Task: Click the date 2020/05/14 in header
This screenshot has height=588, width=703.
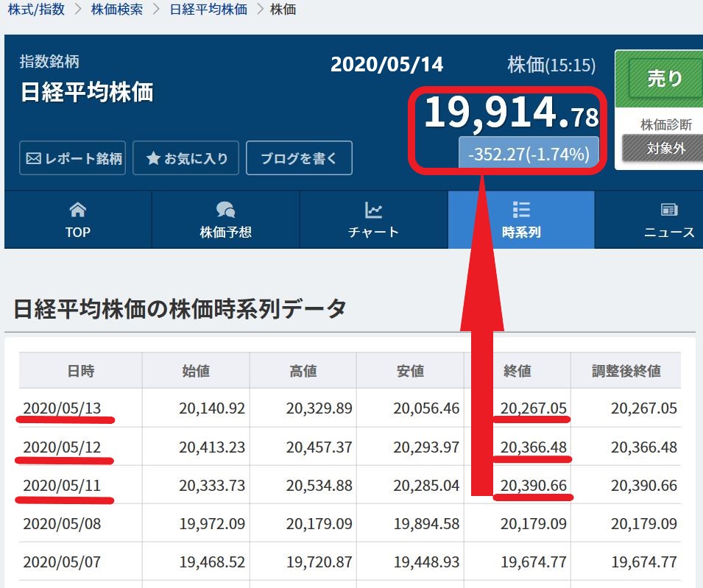Action: click(387, 64)
